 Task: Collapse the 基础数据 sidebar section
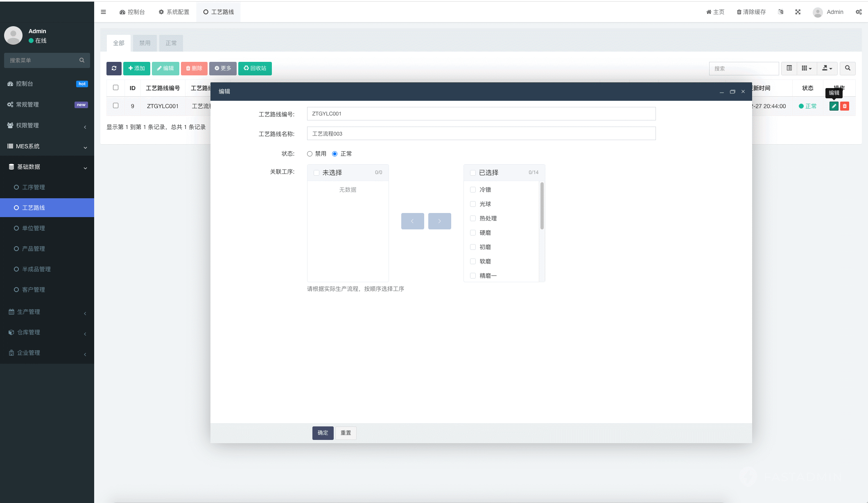click(47, 167)
